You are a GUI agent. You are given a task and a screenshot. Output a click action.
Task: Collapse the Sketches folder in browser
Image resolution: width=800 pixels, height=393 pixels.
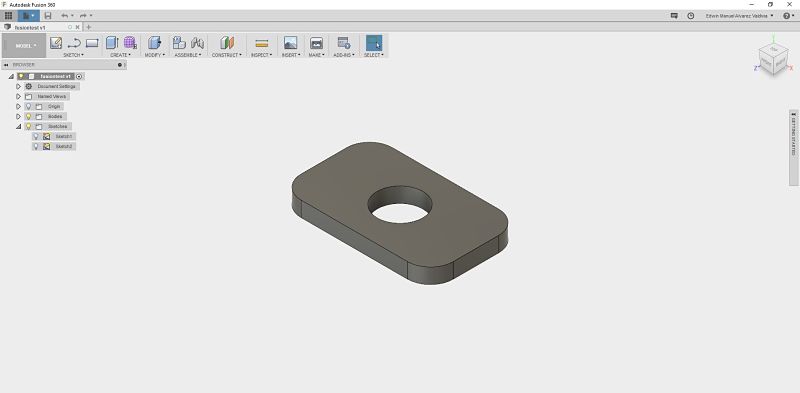[x=18, y=126]
